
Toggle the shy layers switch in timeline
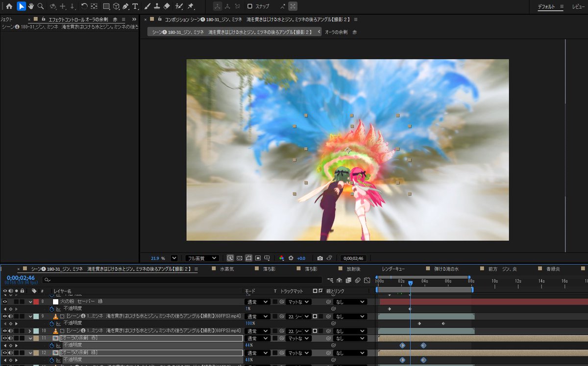pyautogui.click(x=339, y=280)
